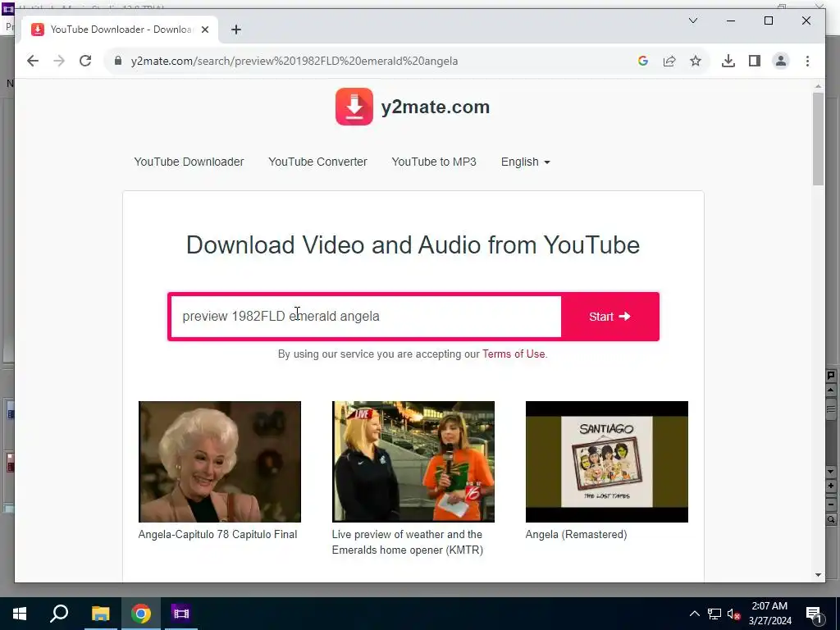Open a new tab with the plus button

[x=236, y=30]
